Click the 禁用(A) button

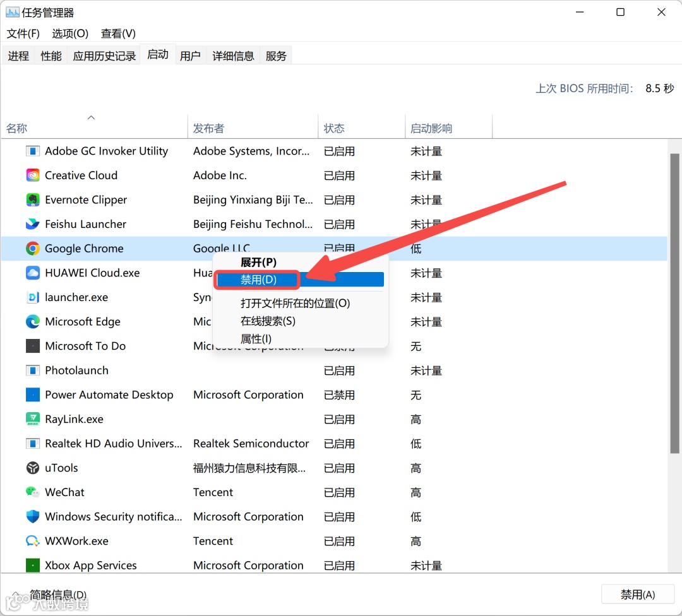[x=638, y=595]
